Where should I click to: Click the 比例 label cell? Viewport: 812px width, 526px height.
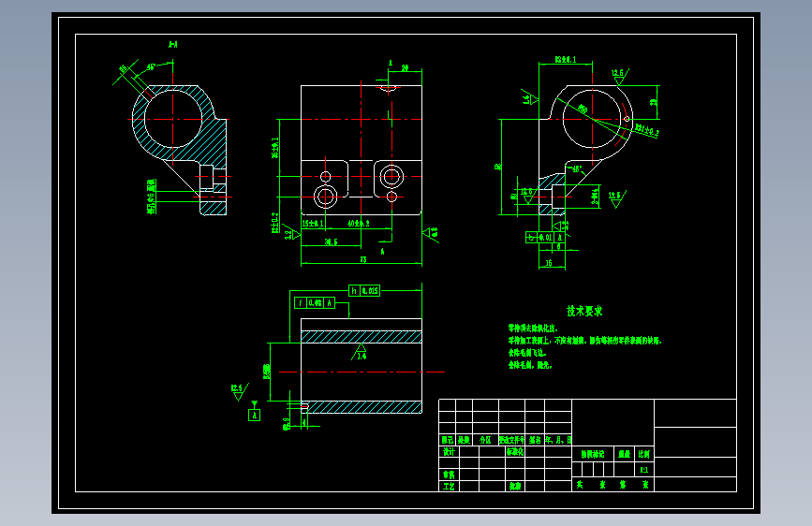point(644,454)
